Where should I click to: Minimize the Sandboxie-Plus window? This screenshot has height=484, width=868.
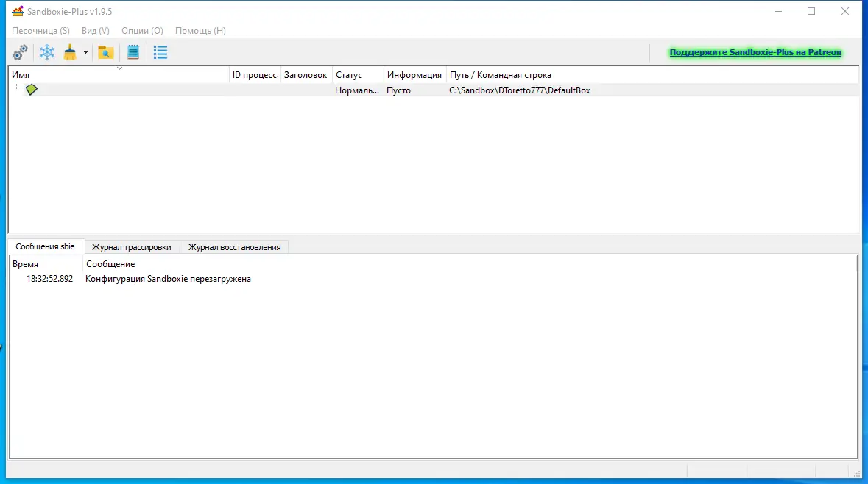[777, 11]
